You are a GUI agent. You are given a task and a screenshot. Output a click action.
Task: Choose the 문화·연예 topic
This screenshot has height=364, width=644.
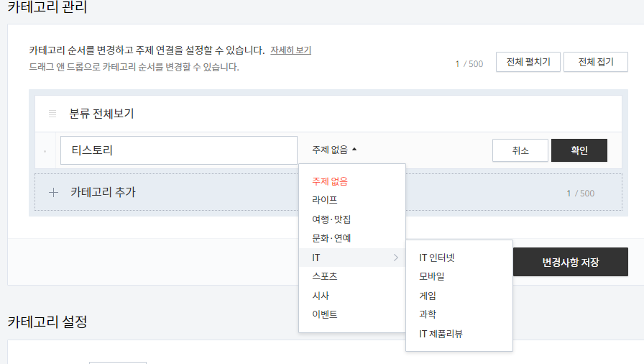331,238
